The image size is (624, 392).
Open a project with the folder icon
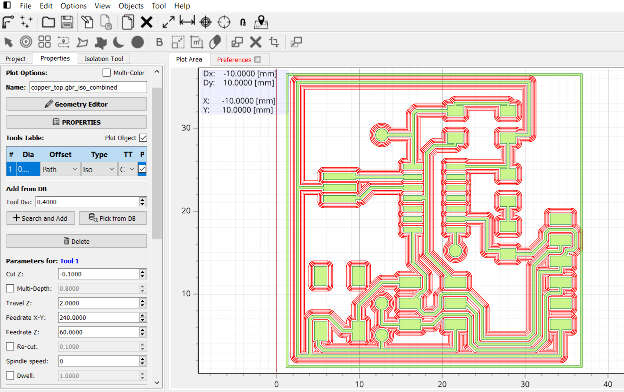[48, 22]
